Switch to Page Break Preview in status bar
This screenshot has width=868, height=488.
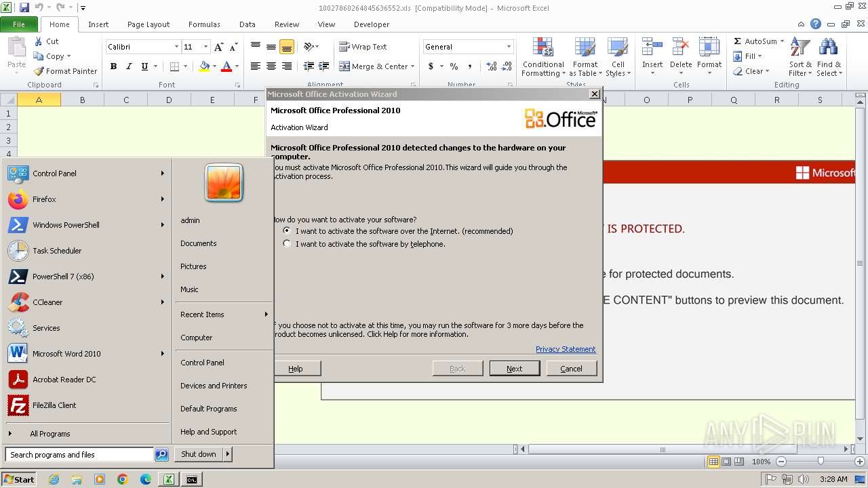[x=739, y=462]
